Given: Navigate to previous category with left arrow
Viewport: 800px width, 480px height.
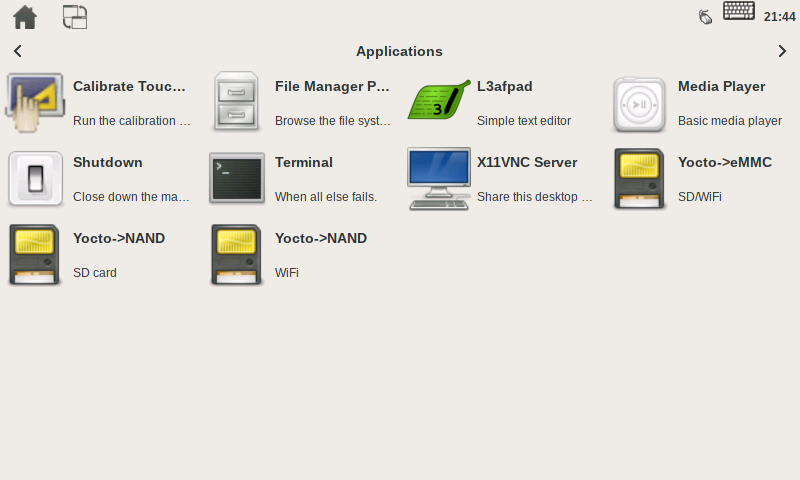Looking at the screenshot, I should coord(18,51).
